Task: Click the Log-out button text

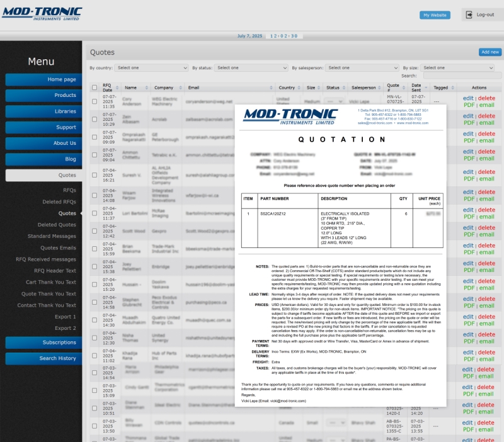Action: pyautogui.click(x=485, y=14)
